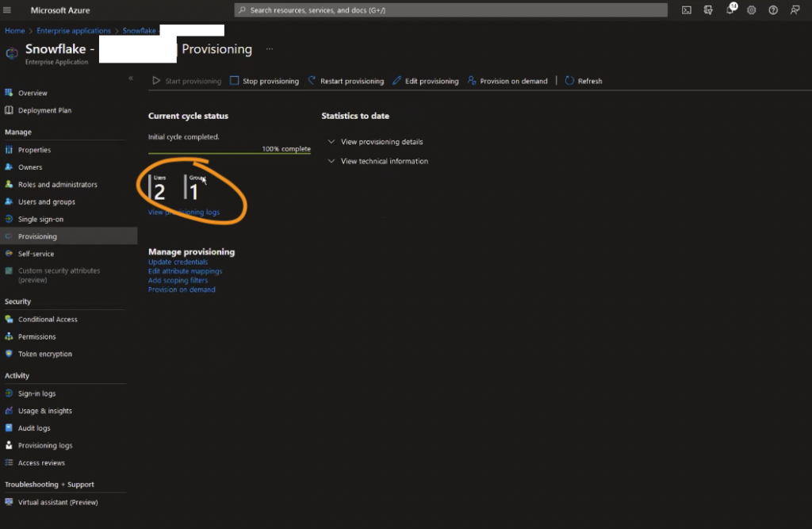Screen dimensions: 812x529
Task: Open the portal settings gear
Action: pyautogui.click(x=751, y=10)
